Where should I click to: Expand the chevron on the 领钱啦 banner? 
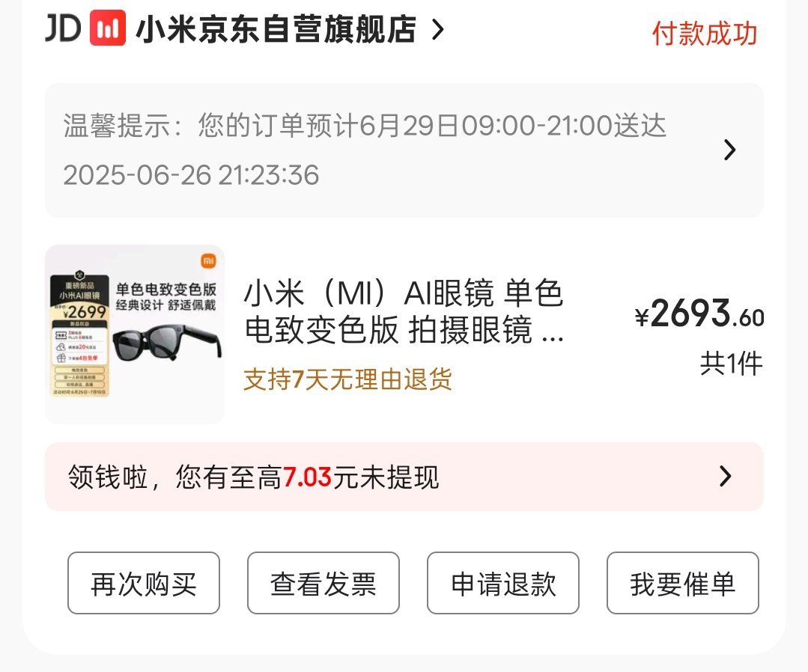point(726,477)
